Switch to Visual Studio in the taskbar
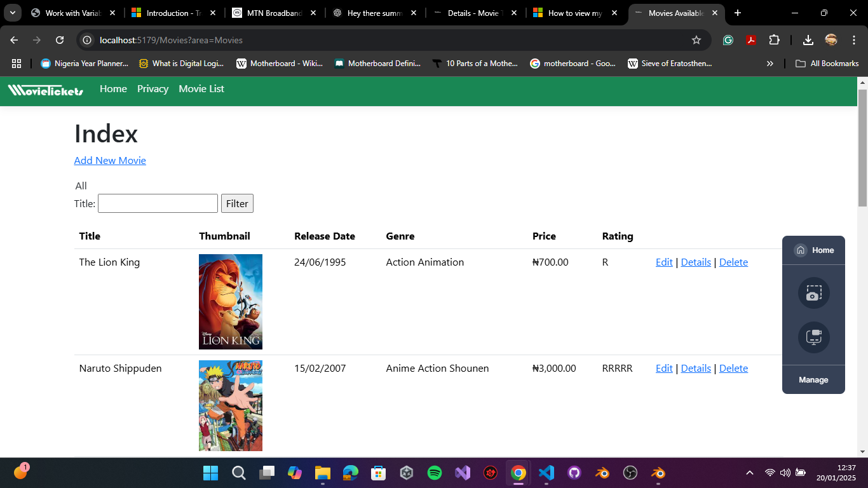Screen dimensions: 868x488 pyautogui.click(x=463, y=473)
